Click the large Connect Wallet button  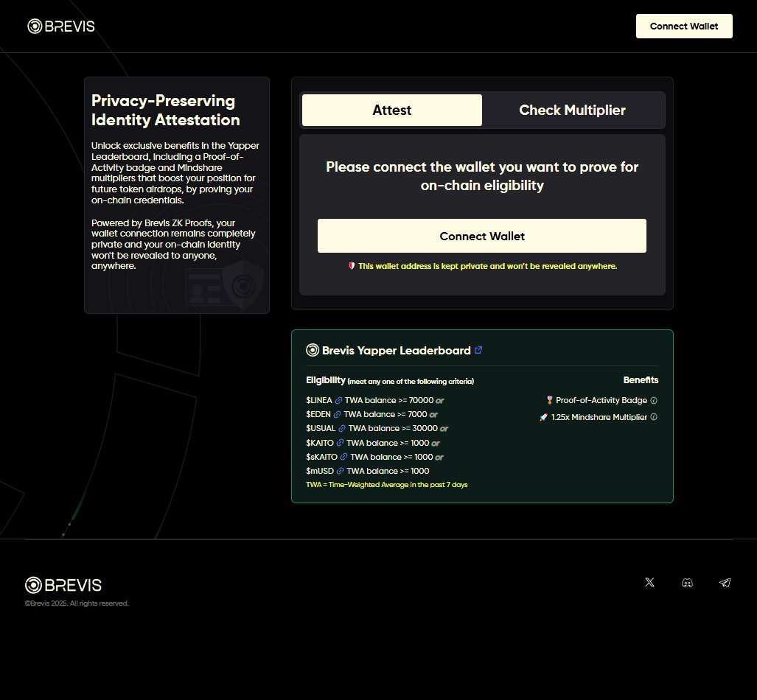tap(481, 236)
